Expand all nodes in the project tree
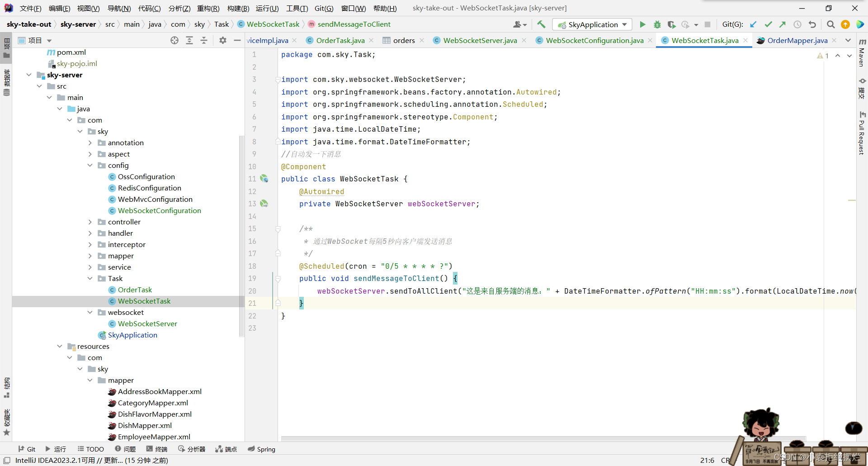This screenshot has height=466, width=868. [x=189, y=40]
